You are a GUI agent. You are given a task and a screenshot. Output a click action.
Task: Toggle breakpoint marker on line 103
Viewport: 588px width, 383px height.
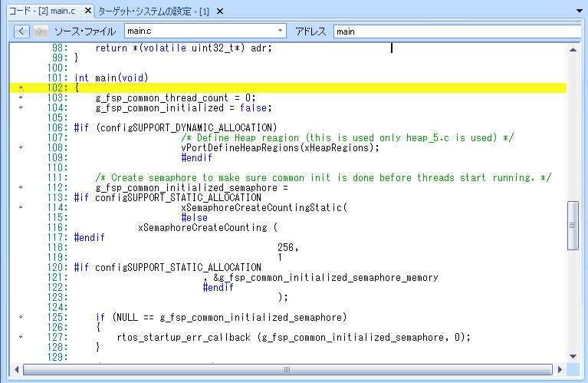pyautogui.click(x=21, y=97)
